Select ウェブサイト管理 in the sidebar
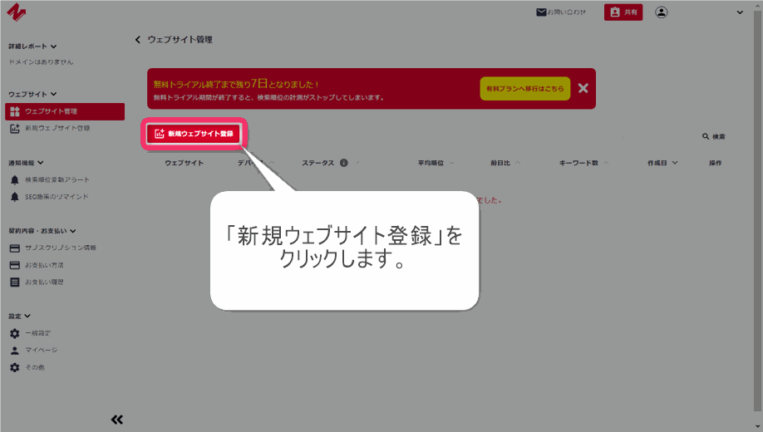This screenshot has height=432, width=763. pyautogui.click(x=65, y=111)
